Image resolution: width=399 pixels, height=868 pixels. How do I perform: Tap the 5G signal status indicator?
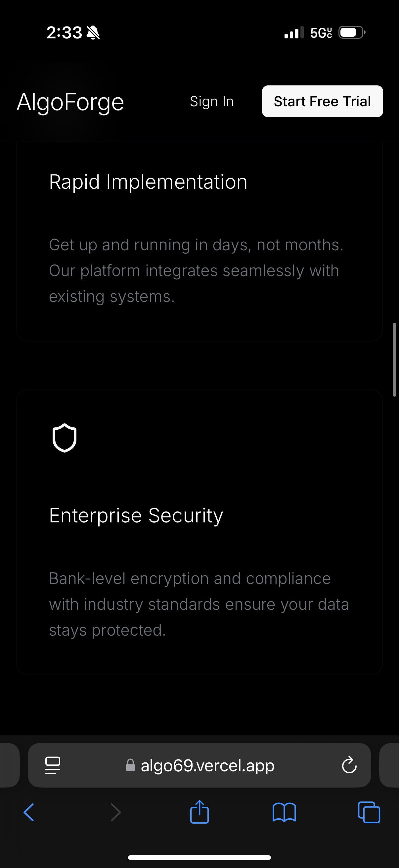pyautogui.click(x=321, y=33)
